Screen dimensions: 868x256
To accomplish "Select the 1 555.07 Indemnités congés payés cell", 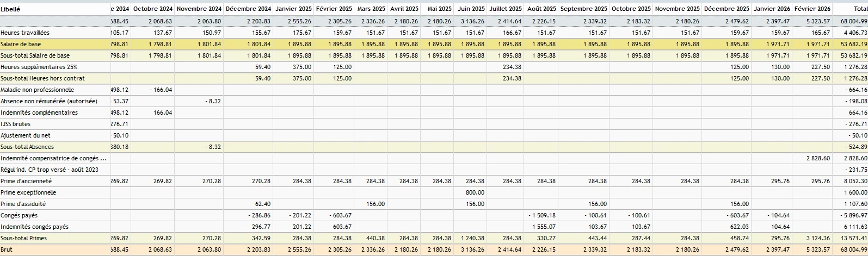I will click(544, 227).
